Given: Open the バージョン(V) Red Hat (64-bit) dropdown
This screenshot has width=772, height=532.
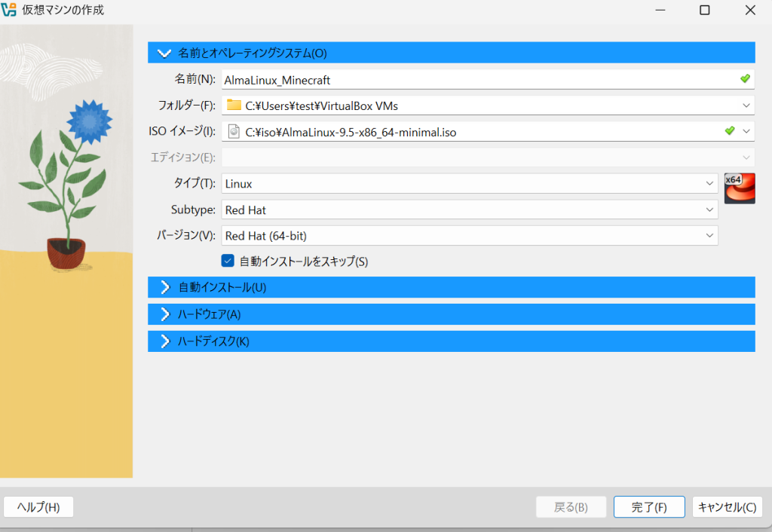Looking at the screenshot, I should pos(470,236).
